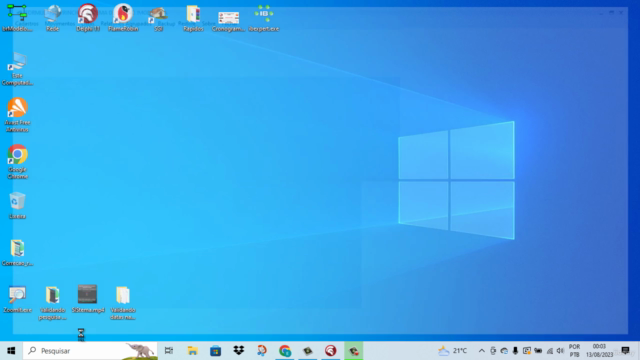Open the Rapidos folder on the desktop
This screenshot has height=360, width=640.
tap(193, 18)
